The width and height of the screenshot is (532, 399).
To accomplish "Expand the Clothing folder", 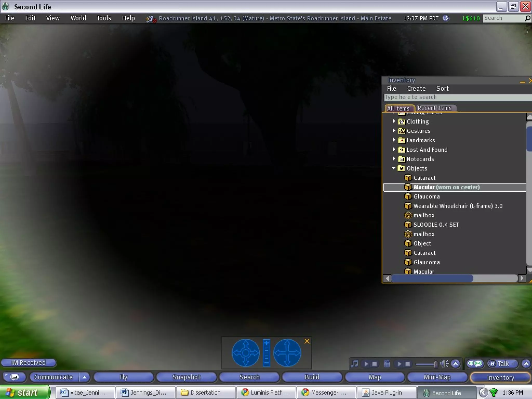I will (394, 121).
